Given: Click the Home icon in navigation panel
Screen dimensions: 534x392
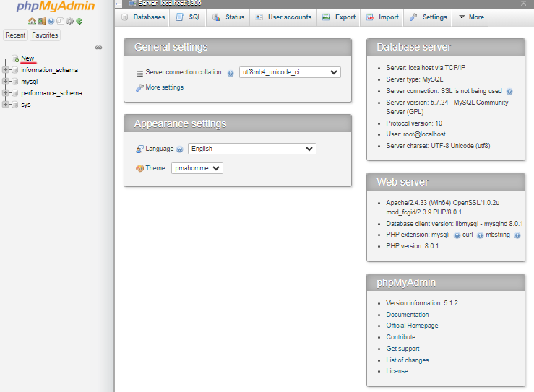Looking at the screenshot, I should click(x=32, y=21).
